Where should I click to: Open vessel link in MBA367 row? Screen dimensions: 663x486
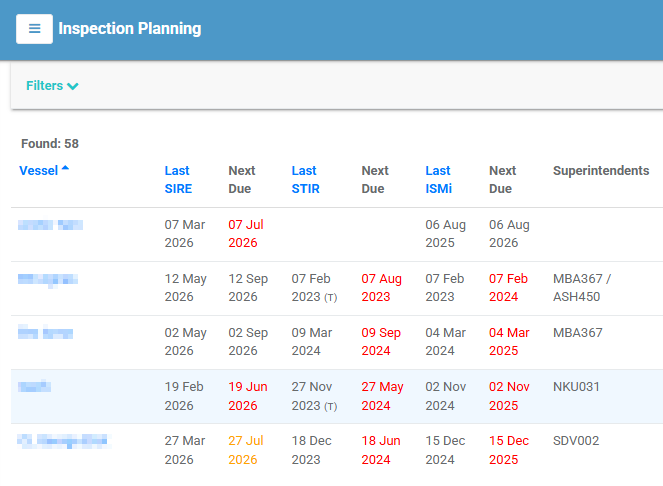[45, 333]
